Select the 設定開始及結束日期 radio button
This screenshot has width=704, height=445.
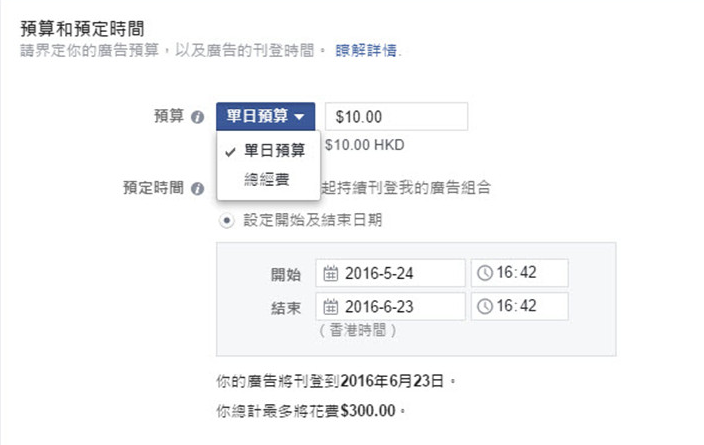tap(226, 220)
